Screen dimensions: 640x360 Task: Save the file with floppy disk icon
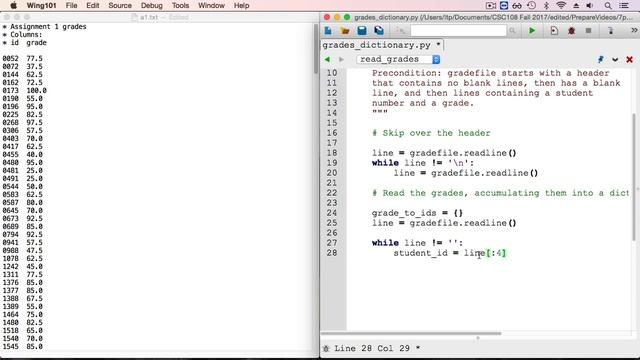362,31
